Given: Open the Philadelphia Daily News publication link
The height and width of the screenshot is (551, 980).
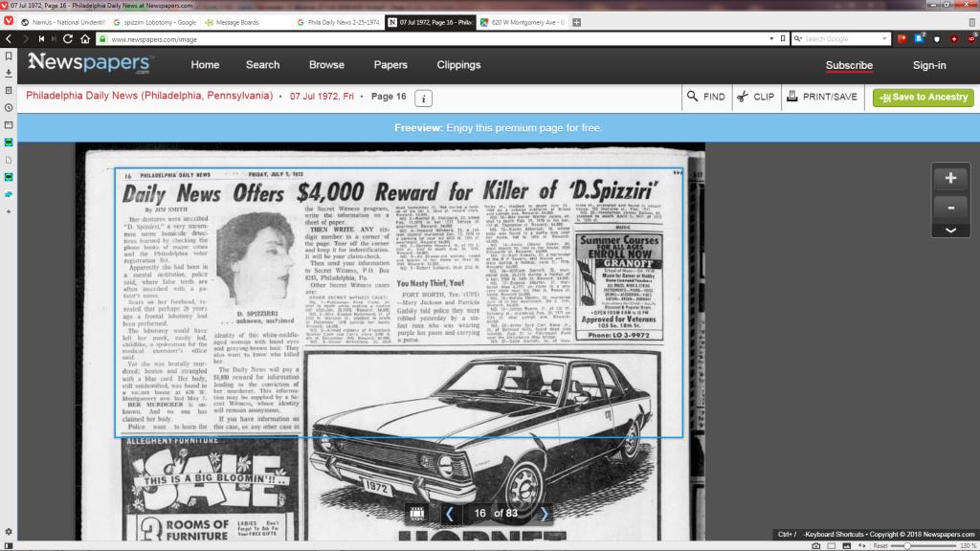Looking at the screenshot, I should click(x=148, y=97).
